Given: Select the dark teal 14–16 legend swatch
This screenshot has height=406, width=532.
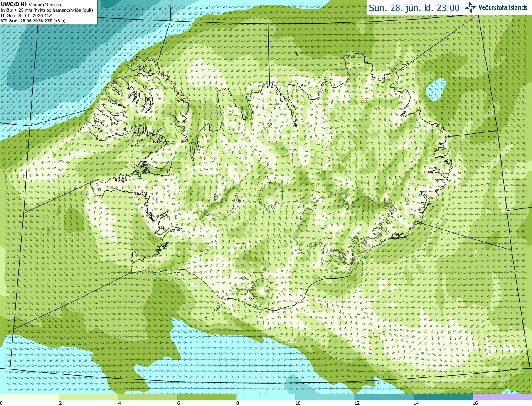Looking at the screenshot, I should 443,397.
